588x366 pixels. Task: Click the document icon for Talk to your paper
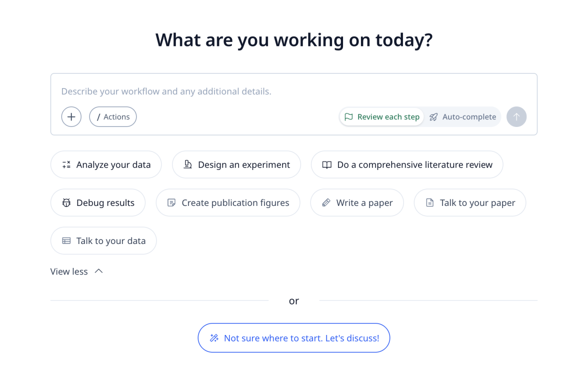430,203
